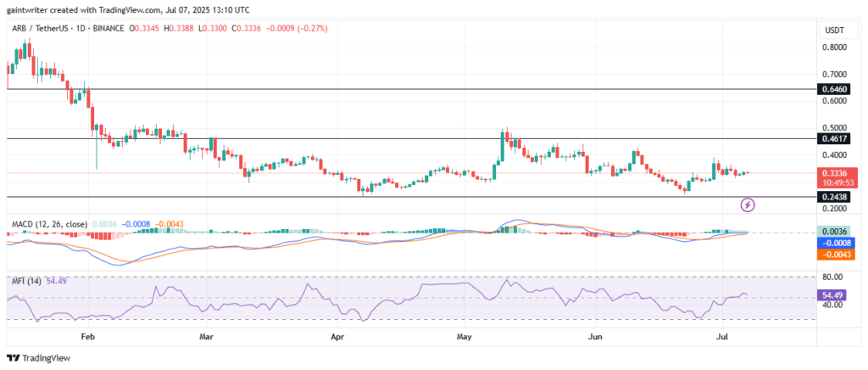Image resolution: width=868 pixels, height=370 pixels.
Task: Click the Jul label on time axis
Action: click(722, 336)
